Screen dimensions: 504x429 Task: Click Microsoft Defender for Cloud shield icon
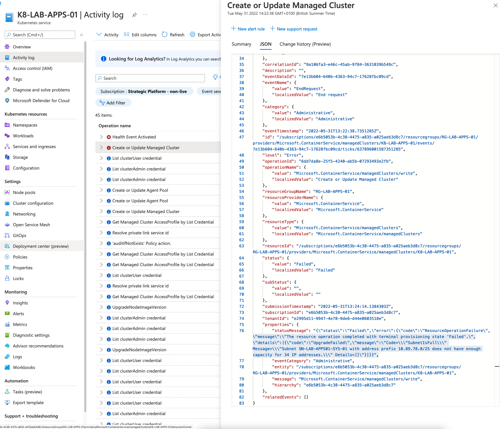tap(7, 100)
